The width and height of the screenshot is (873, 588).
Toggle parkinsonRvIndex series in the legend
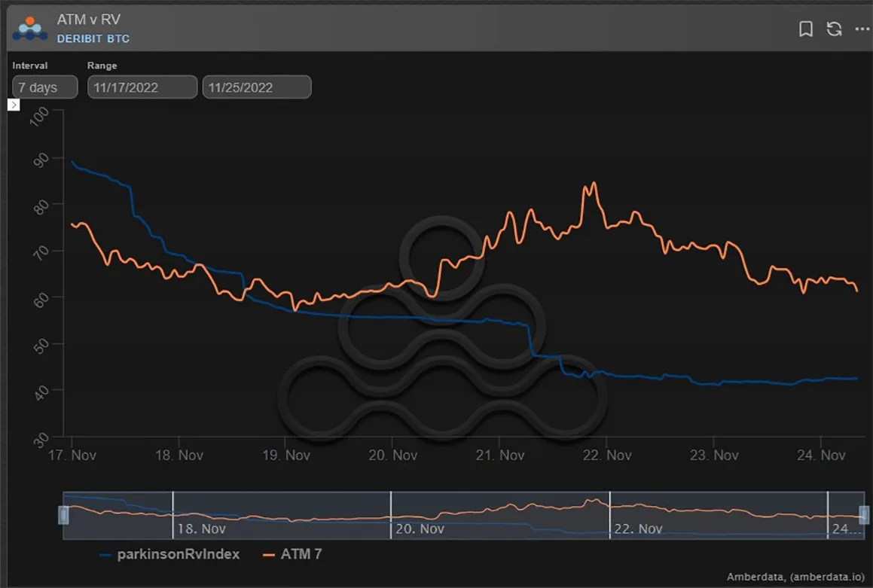pyautogui.click(x=169, y=554)
